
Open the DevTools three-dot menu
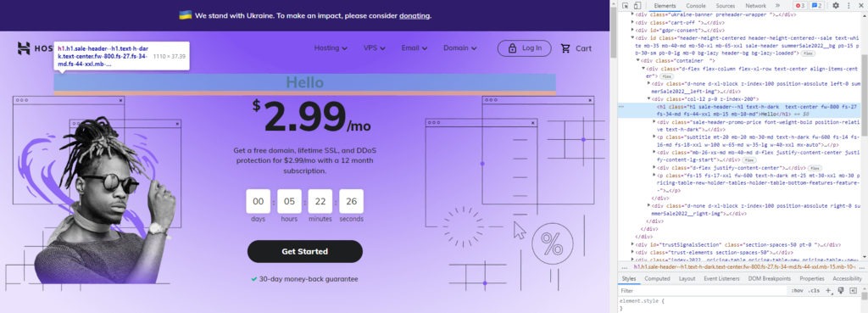849,6
